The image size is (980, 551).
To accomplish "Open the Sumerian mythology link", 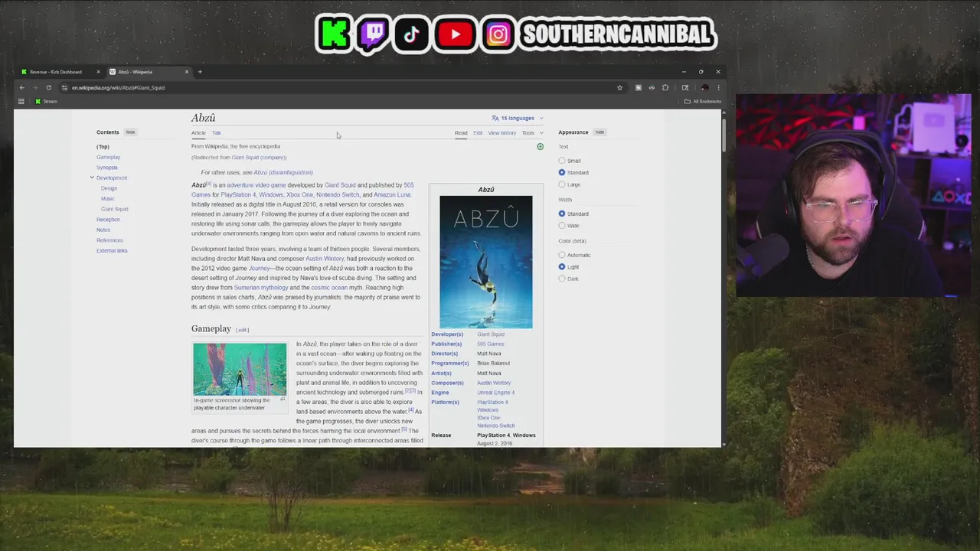I will pos(261,288).
